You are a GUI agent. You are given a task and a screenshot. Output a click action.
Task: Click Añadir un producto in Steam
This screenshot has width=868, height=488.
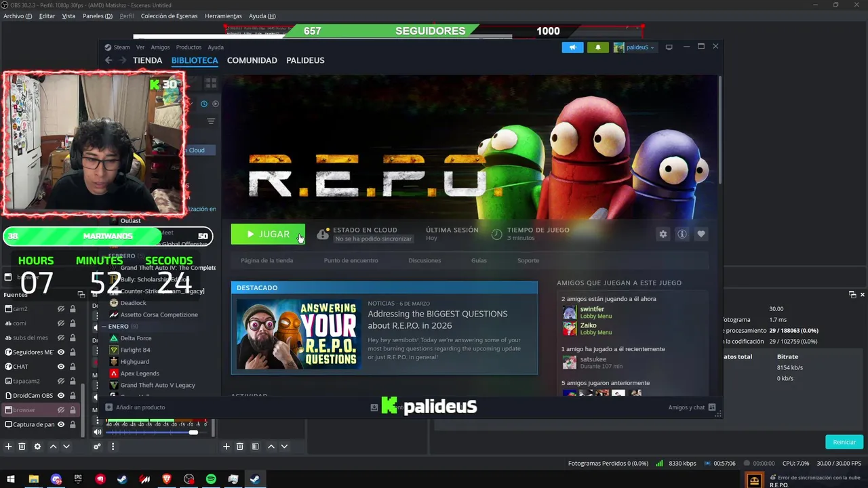(136, 407)
